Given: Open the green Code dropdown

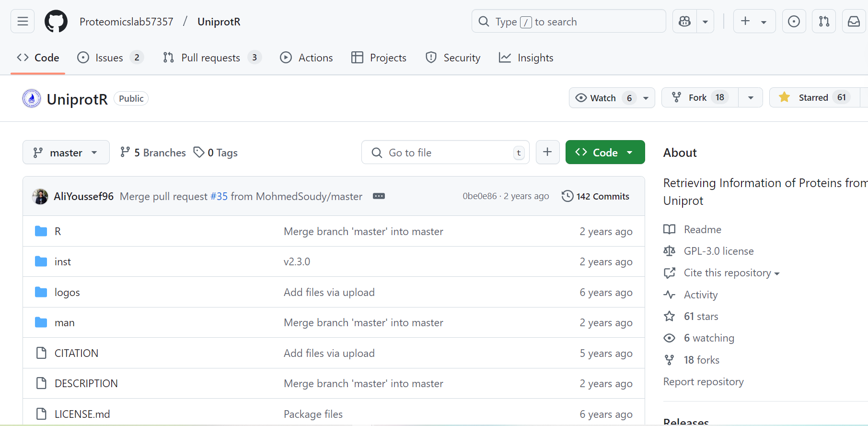Looking at the screenshot, I should [605, 153].
